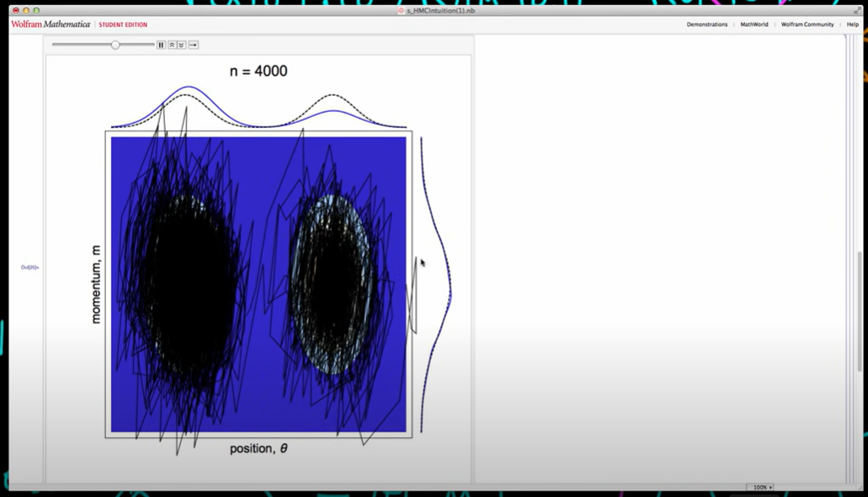Open the Demonstrations link
This screenshot has height=497, width=868.
(x=707, y=24)
